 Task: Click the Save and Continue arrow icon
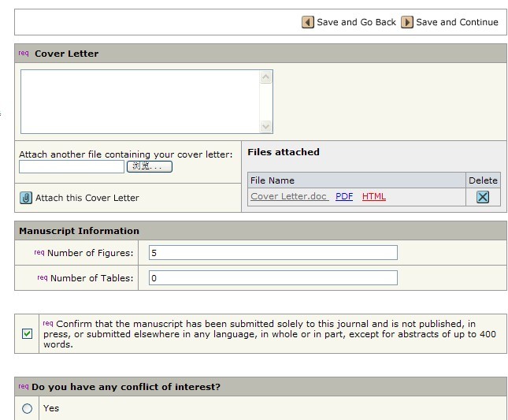407,22
